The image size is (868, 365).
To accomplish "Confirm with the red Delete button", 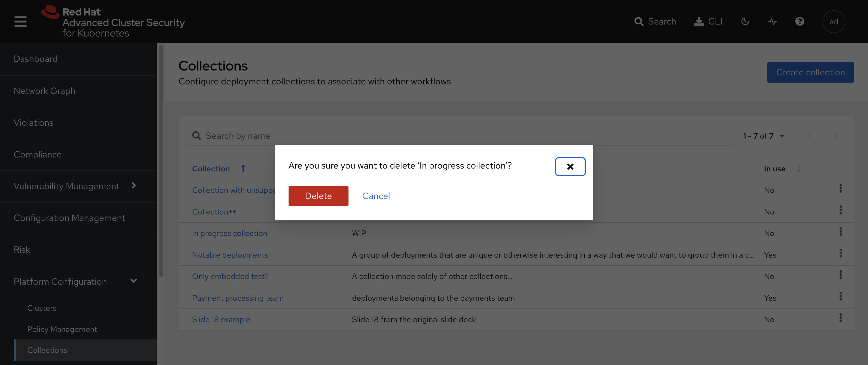I will tap(318, 196).
